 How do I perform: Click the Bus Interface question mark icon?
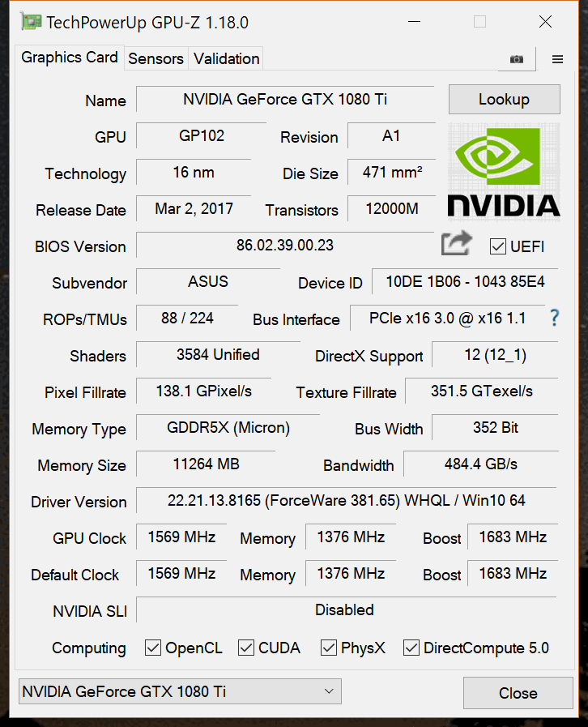pos(554,318)
